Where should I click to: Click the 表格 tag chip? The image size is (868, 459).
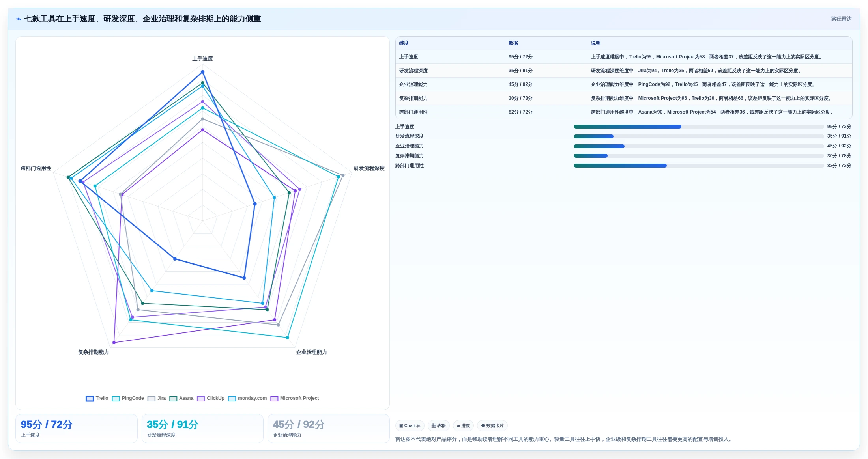438,425
